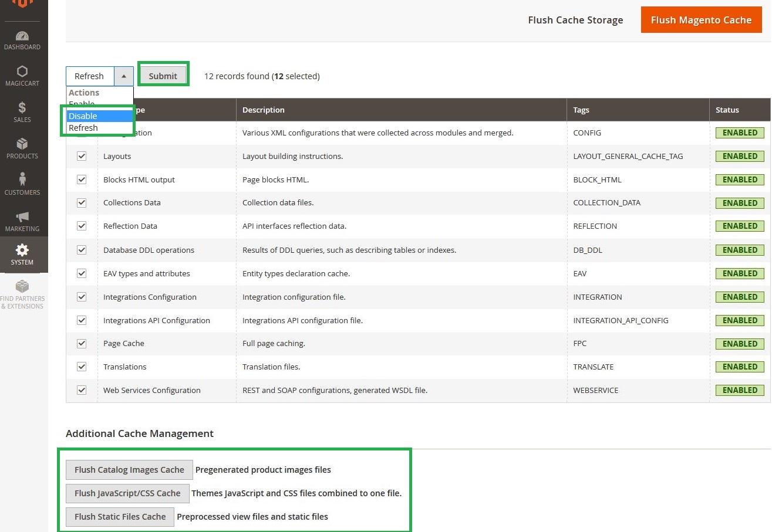
Task: Choose Refresh option in the open dropdown list
Action: pos(83,128)
